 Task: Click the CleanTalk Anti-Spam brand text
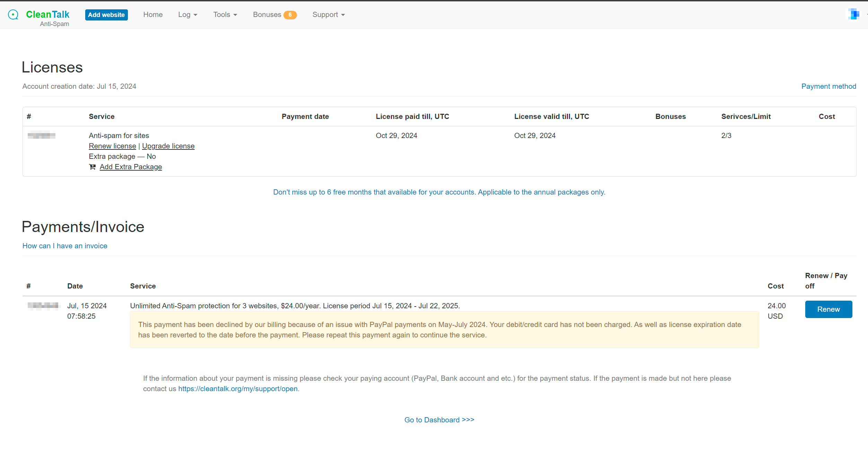pos(48,15)
